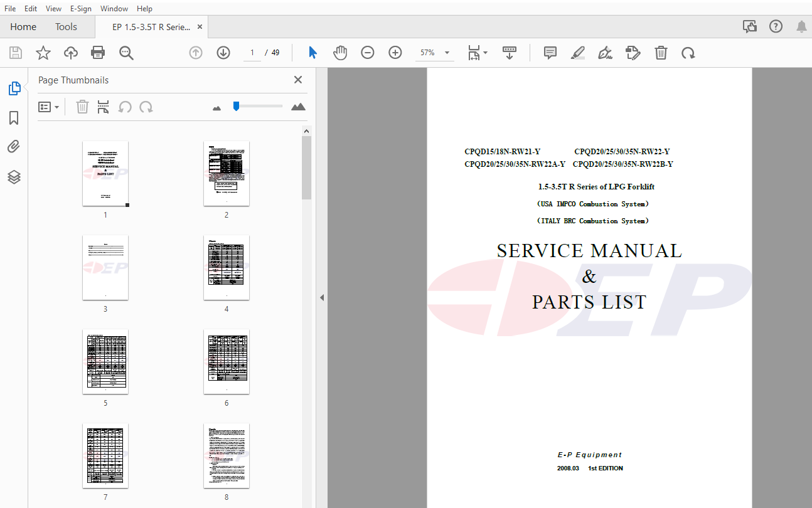
Task: Rotate thumbnails clockwise in panel
Action: [x=146, y=107]
